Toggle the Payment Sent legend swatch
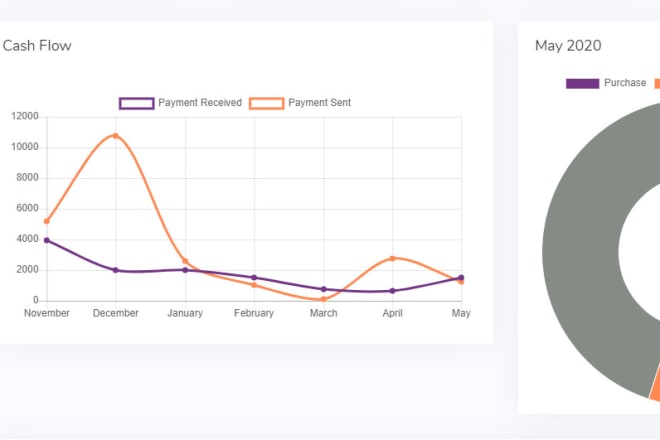This screenshot has height=440, width=660. pyautogui.click(x=266, y=103)
